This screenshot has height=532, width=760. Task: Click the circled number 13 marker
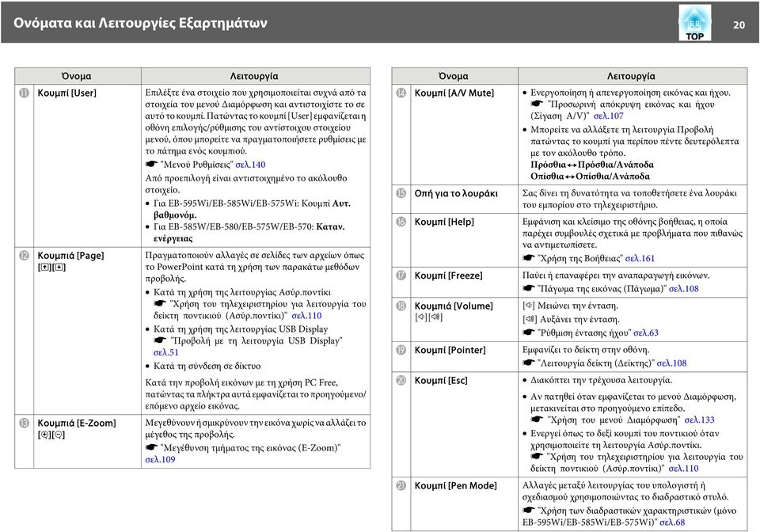tap(25, 424)
